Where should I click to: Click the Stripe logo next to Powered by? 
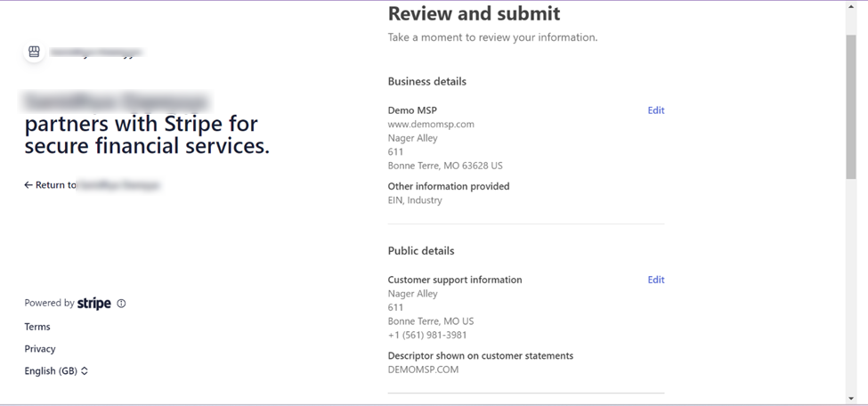tap(94, 304)
